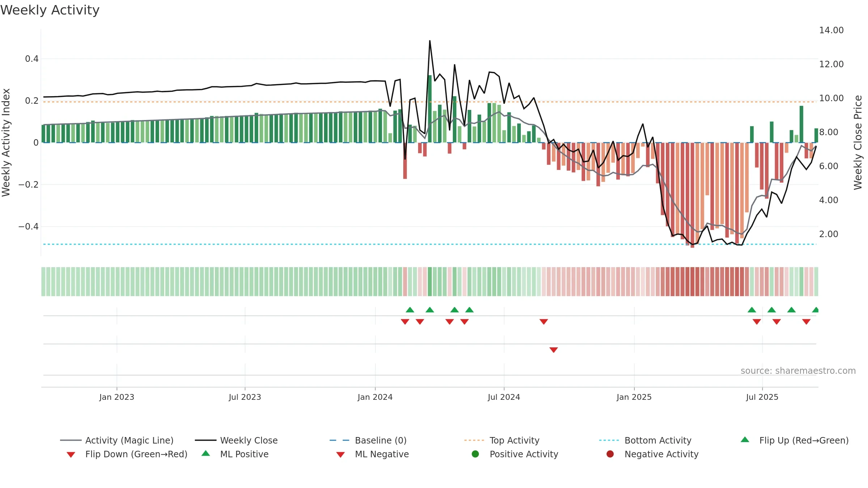This screenshot has width=868, height=488.
Task: Click the 0.4 tick on the left axis
Action: [32, 59]
